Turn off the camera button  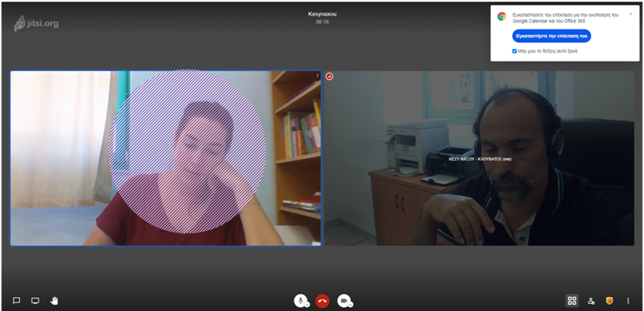click(x=343, y=301)
